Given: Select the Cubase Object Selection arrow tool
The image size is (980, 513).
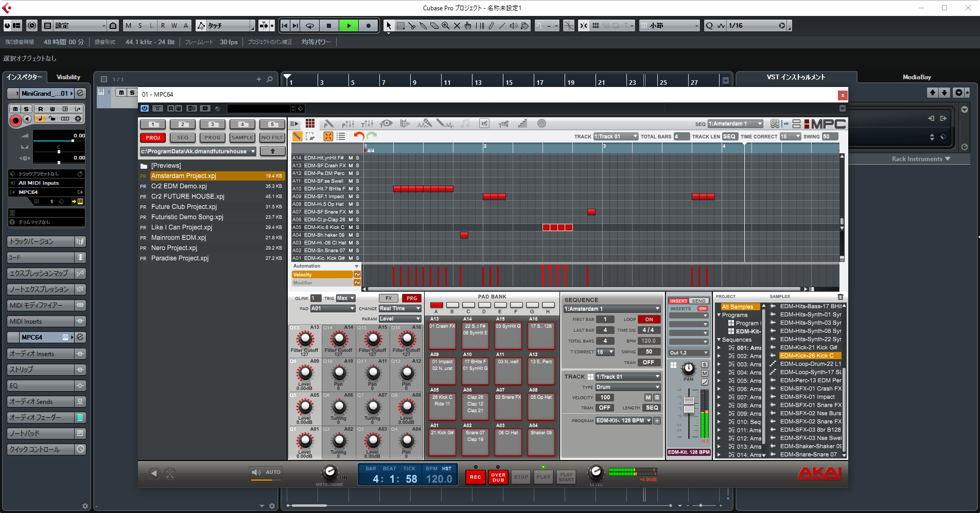Looking at the screenshot, I should pyautogui.click(x=389, y=26).
